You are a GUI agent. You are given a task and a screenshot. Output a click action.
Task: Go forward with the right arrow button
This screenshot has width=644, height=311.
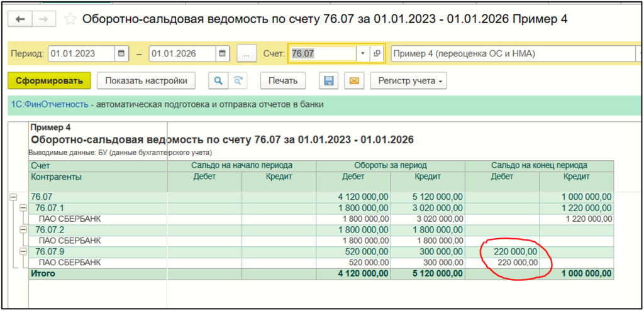click(x=44, y=19)
